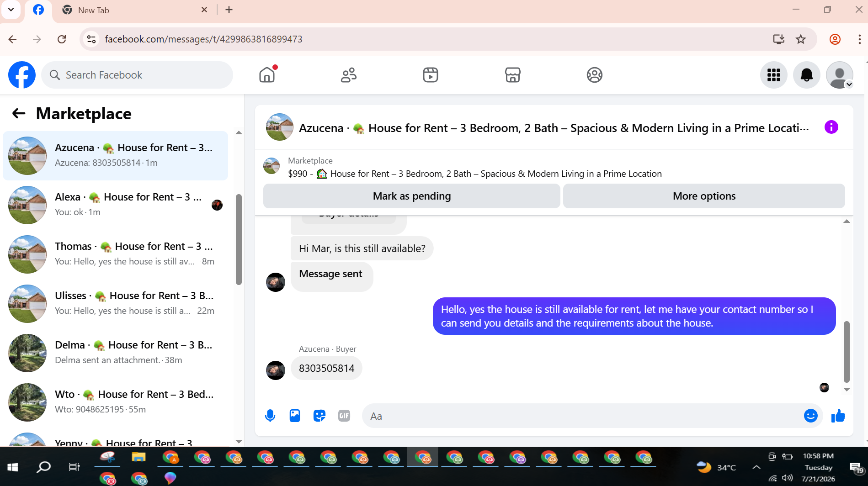Close the New Tab browser tab
The image size is (868, 486).
[204, 10]
